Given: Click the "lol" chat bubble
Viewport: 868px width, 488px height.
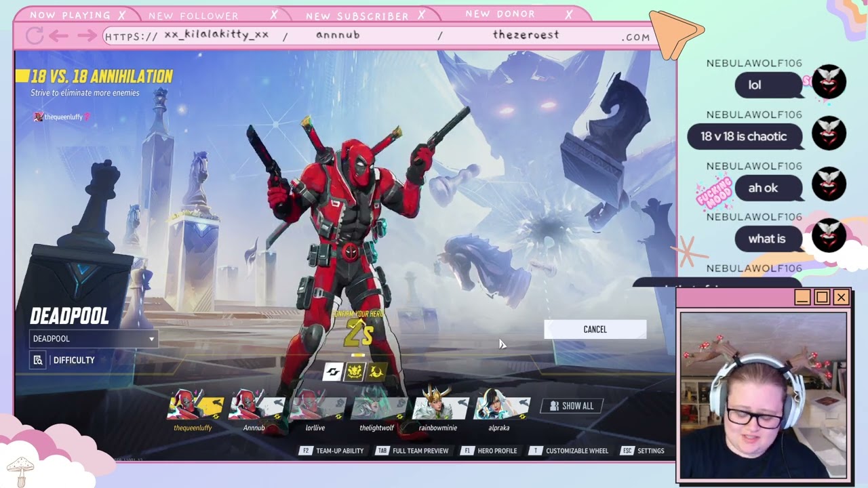Looking at the screenshot, I should click(769, 85).
